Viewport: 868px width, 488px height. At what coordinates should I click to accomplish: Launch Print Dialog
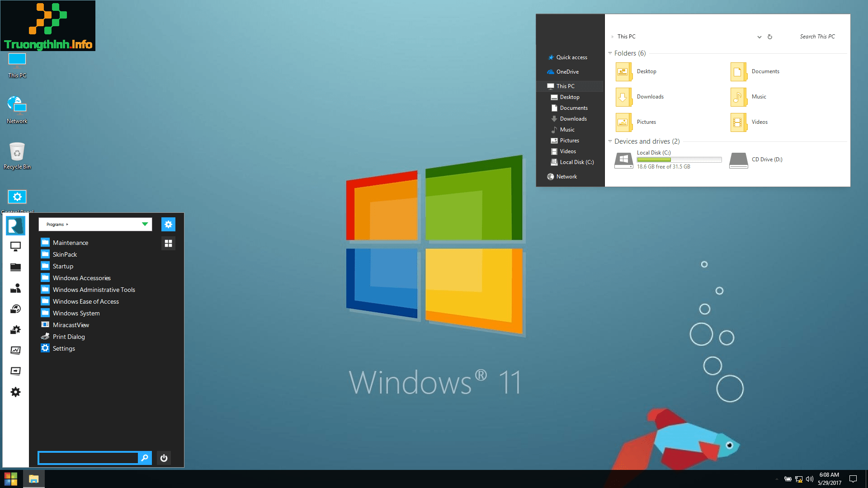(63, 337)
